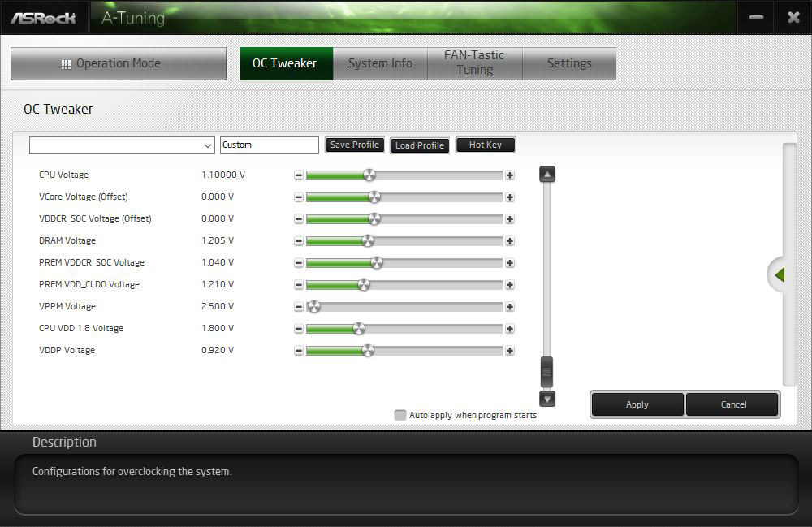Viewport: 812px width, 527px height.
Task: Increase VCore Voltage (Offset) with plus icon
Action: (510, 197)
